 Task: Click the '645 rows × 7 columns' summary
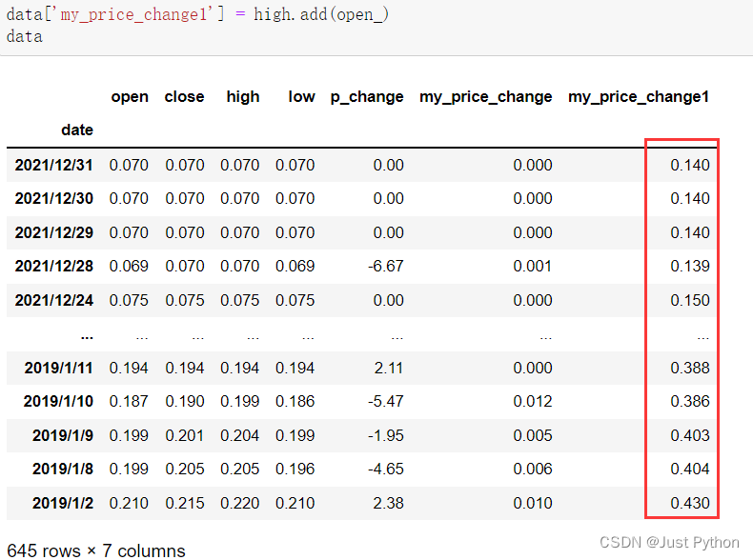point(96,550)
